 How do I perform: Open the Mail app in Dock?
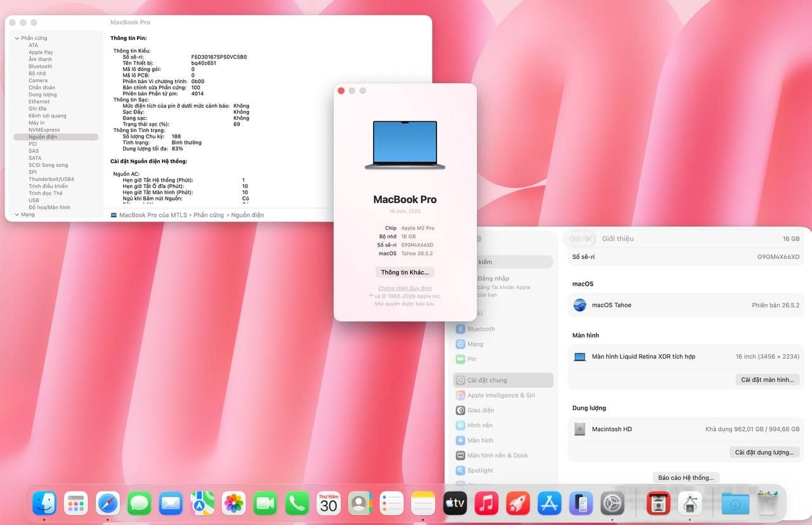171,503
